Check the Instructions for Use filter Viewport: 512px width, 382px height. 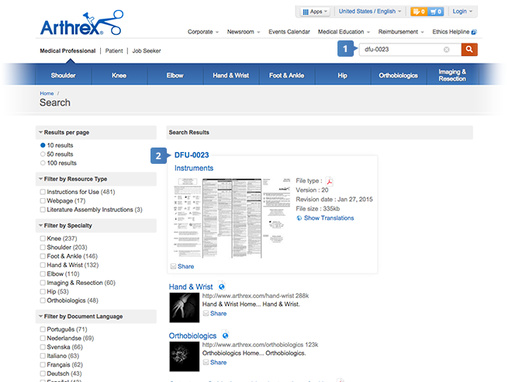point(43,192)
